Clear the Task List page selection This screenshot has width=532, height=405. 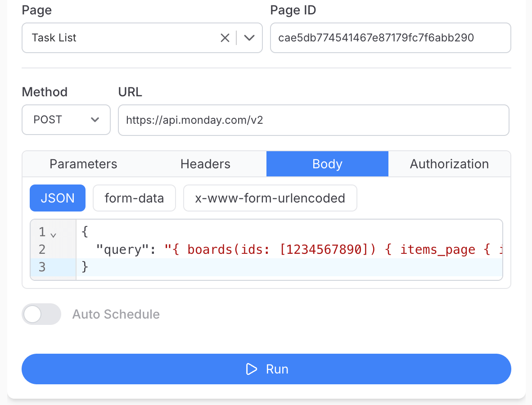[225, 38]
